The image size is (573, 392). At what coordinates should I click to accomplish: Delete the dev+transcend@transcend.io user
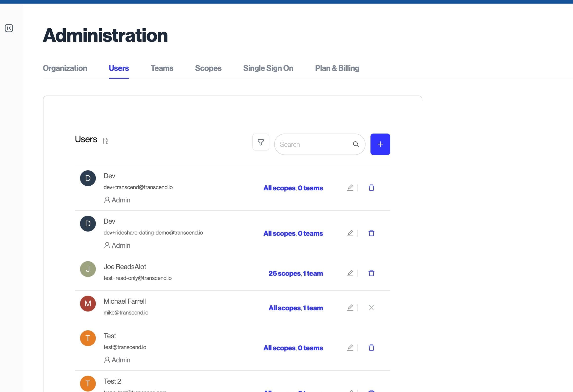pos(371,188)
